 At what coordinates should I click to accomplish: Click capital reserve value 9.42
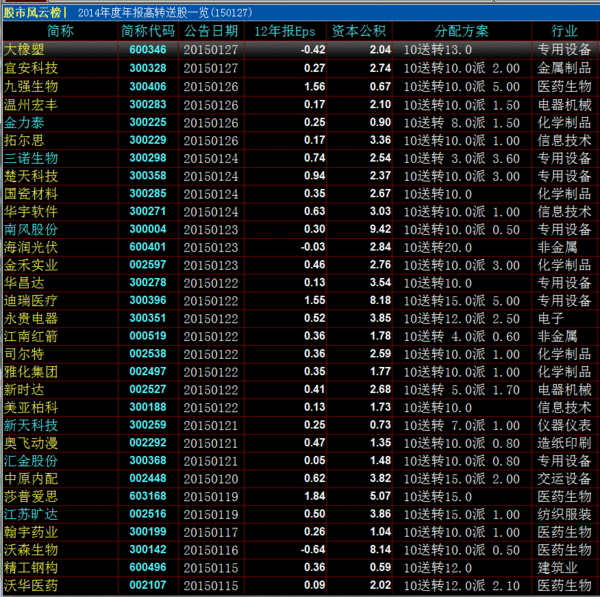pos(380,229)
